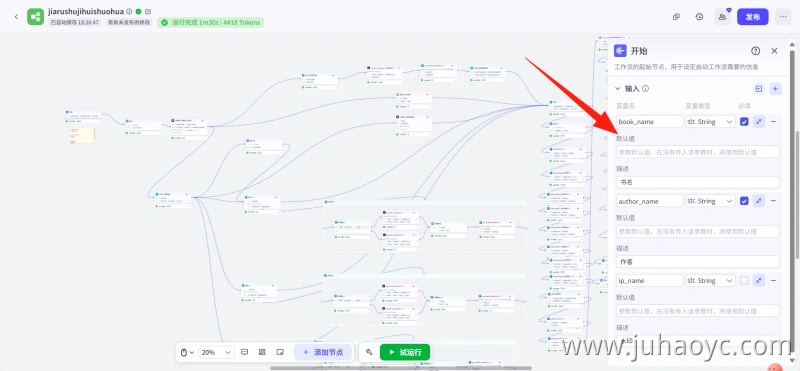Click the add variable plus icon in 输入 section
Screen dimensions: 800x371
(775, 89)
